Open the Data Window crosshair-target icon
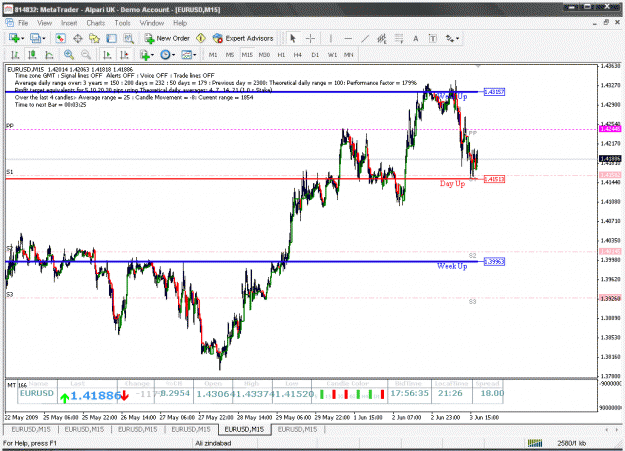 pos(78,38)
